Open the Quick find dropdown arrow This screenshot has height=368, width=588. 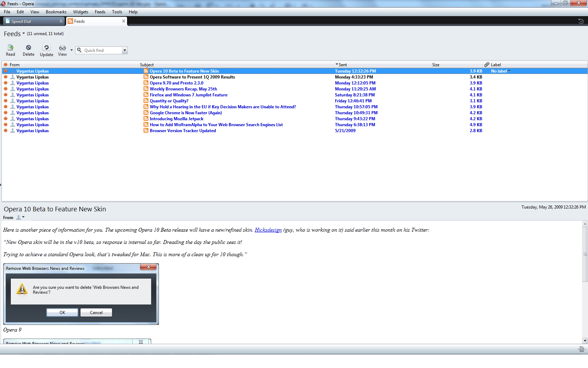click(125, 50)
